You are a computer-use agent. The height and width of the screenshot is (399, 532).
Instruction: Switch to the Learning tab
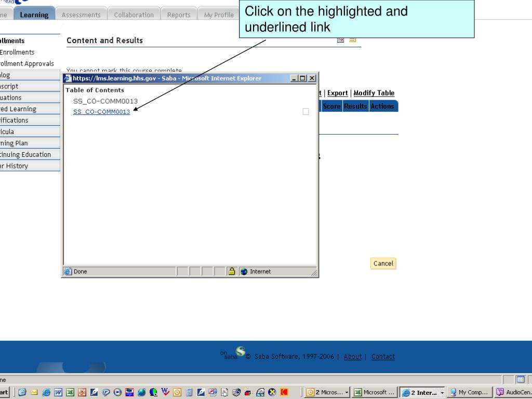point(34,15)
